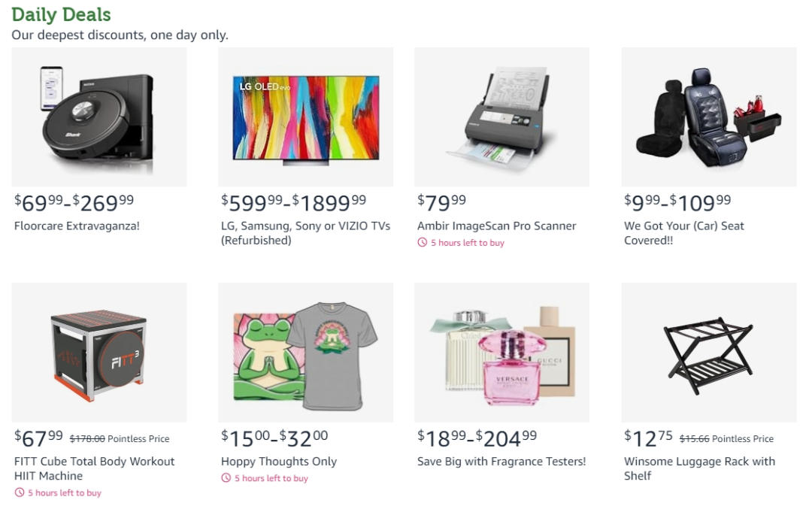The height and width of the screenshot is (506, 812).
Task: Click the clock icon under FITT Cube
Action: [20, 493]
